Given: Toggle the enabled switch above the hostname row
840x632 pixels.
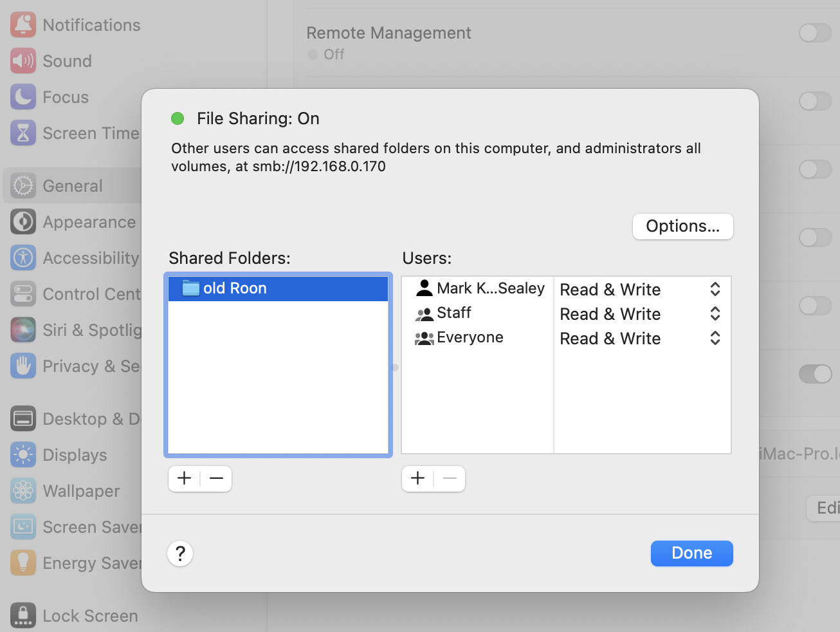Looking at the screenshot, I should coord(815,374).
